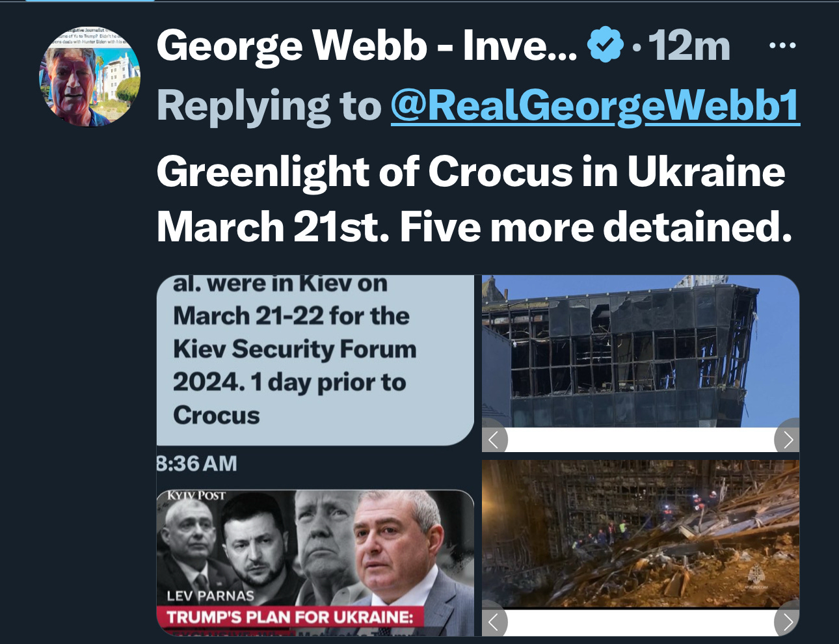Click the "Replying to" label text

(x=269, y=105)
